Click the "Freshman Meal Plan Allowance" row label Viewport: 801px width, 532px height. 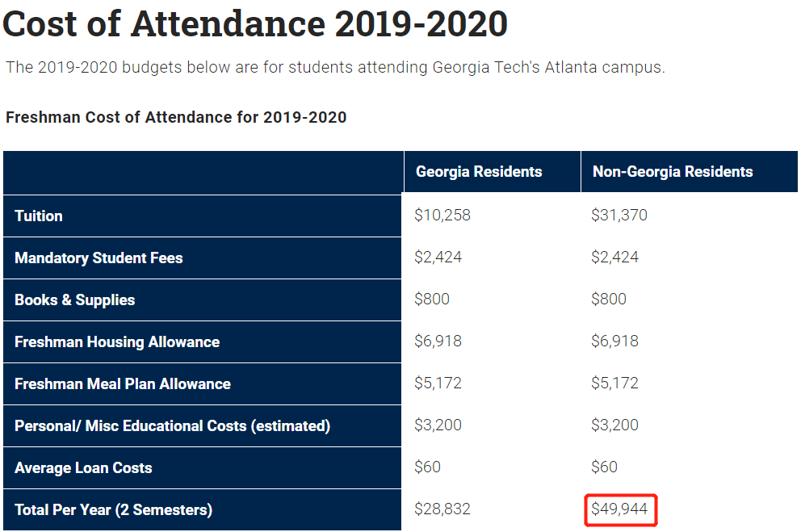pyautogui.click(x=123, y=383)
